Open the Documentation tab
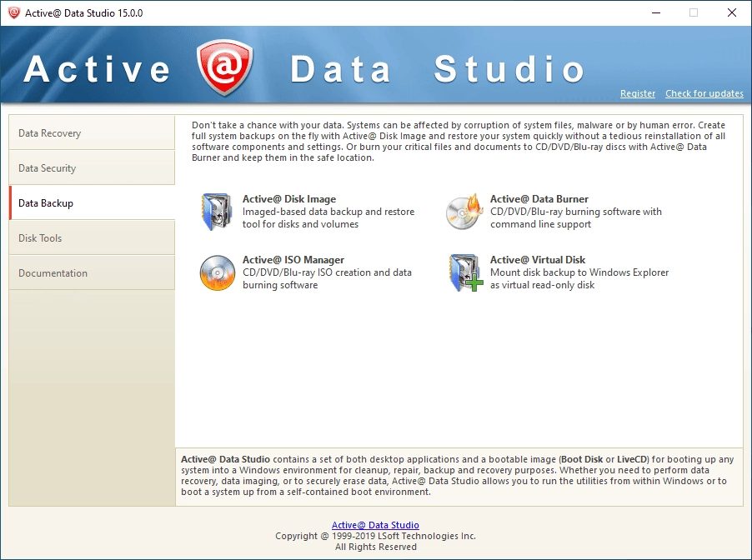752x560 pixels. click(x=92, y=272)
